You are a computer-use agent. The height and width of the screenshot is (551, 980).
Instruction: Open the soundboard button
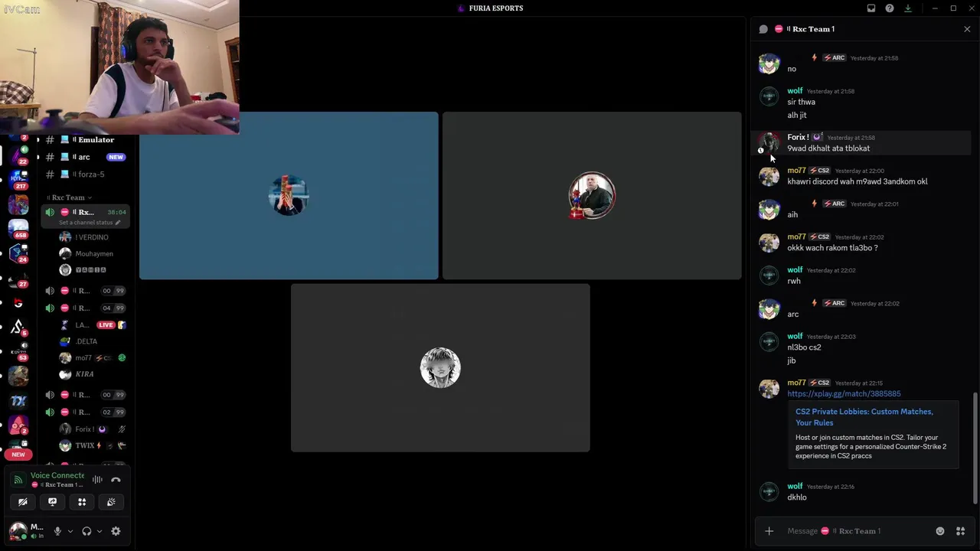pyautogui.click(x=111, y=502)
